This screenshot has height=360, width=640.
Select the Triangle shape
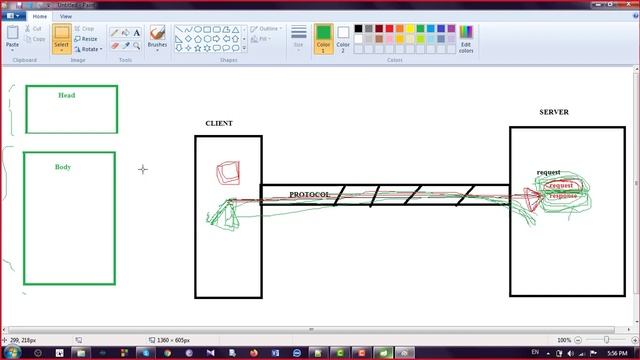pyautogui.click(x=236, y=29)
